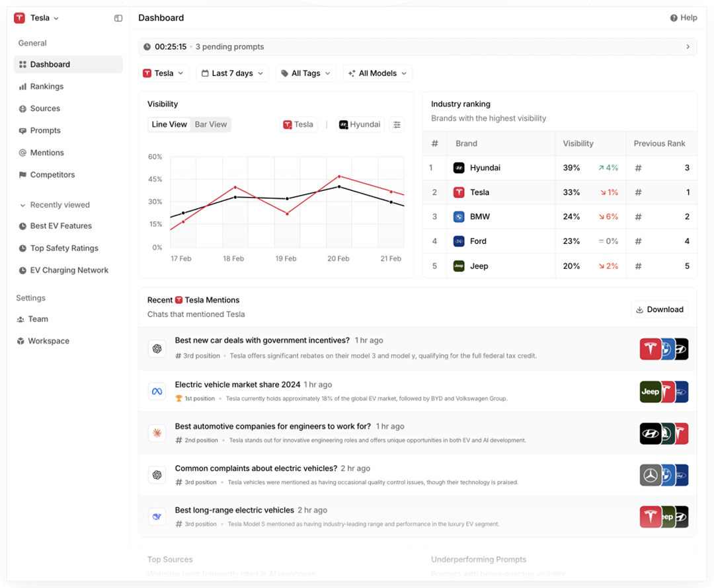
Task: Click the Jeep logo in the ranking table
Action: click(x=459, y=266)
